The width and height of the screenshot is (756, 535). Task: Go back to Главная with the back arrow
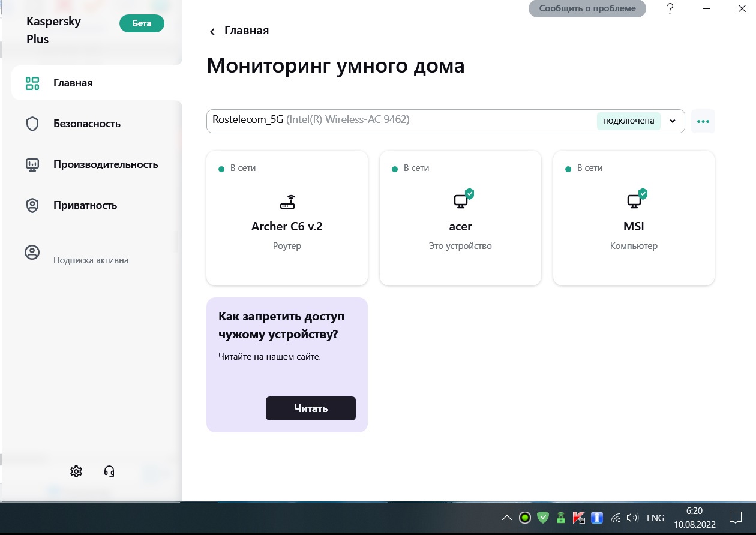212,31
